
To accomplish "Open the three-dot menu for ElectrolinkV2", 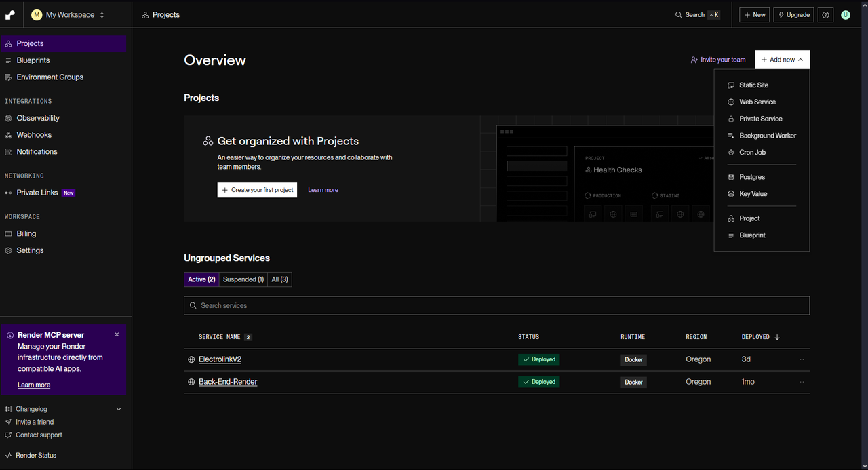I will [802, 359].
